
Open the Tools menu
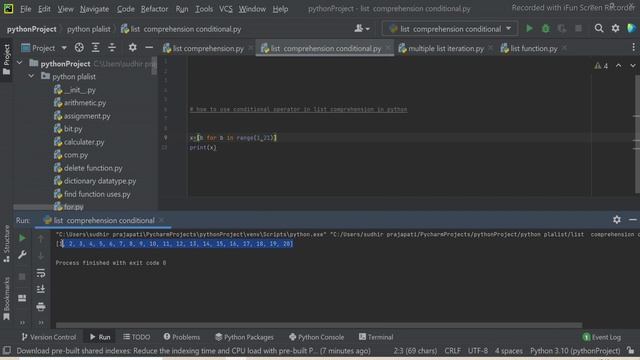click(204, 9)
